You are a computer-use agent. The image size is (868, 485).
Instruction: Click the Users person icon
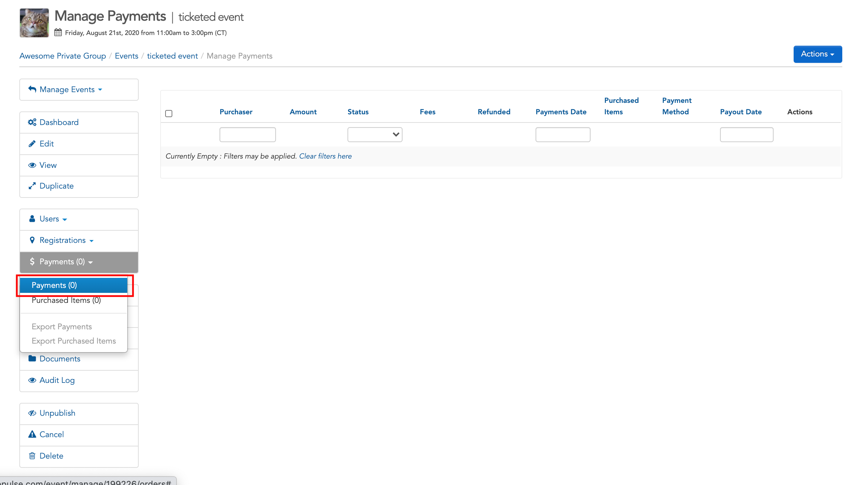pyautogui.click(x=32, y=219)
